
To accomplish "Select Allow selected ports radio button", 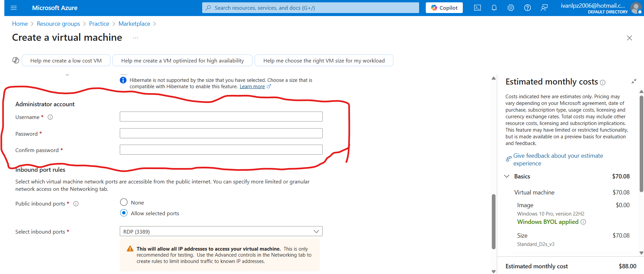I will click(124, 213).
